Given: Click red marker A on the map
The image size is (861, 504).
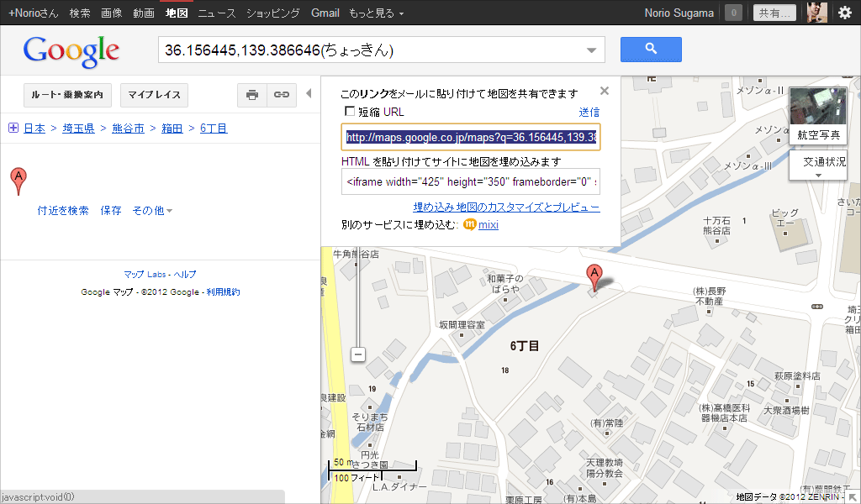Looking at the screenshot, I should tap(594, 277).
